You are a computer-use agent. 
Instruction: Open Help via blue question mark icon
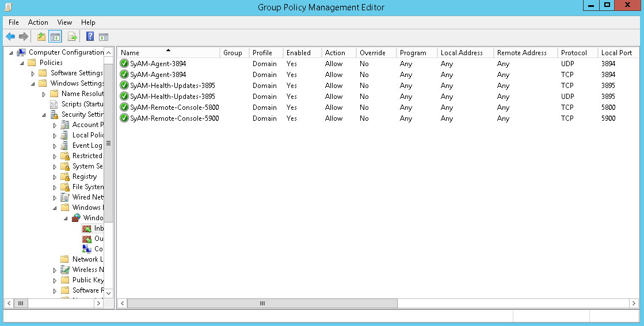[90, 37]
